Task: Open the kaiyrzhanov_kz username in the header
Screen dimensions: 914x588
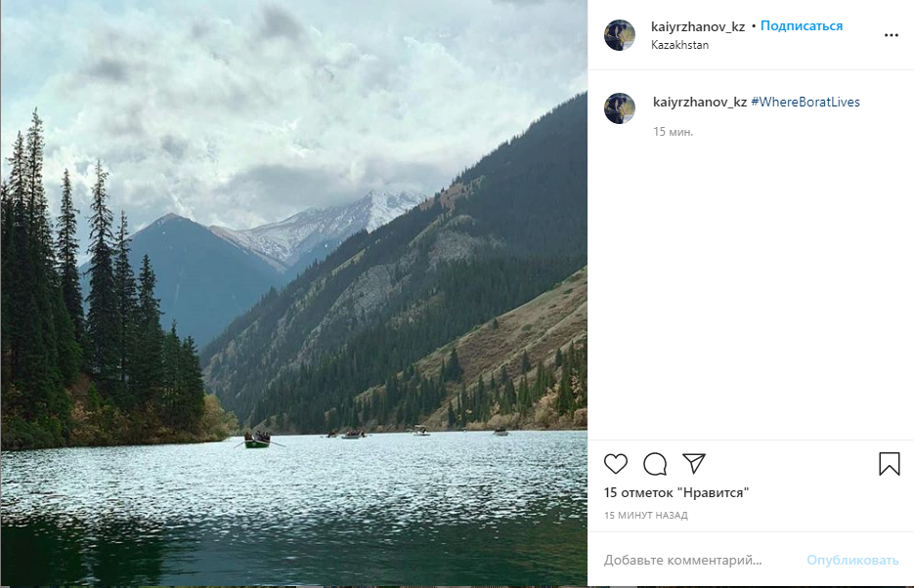Action: pos(698,26)
